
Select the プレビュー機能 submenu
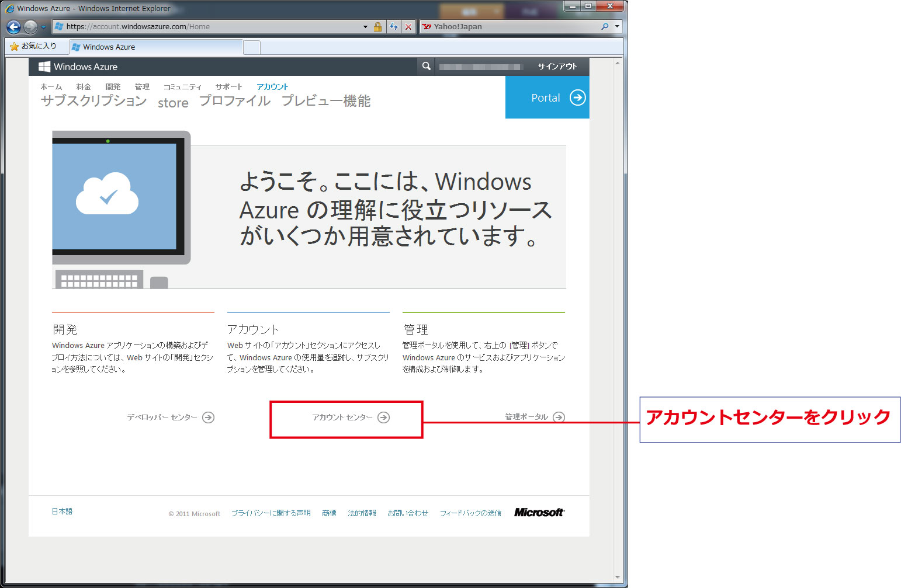[326, 101]
